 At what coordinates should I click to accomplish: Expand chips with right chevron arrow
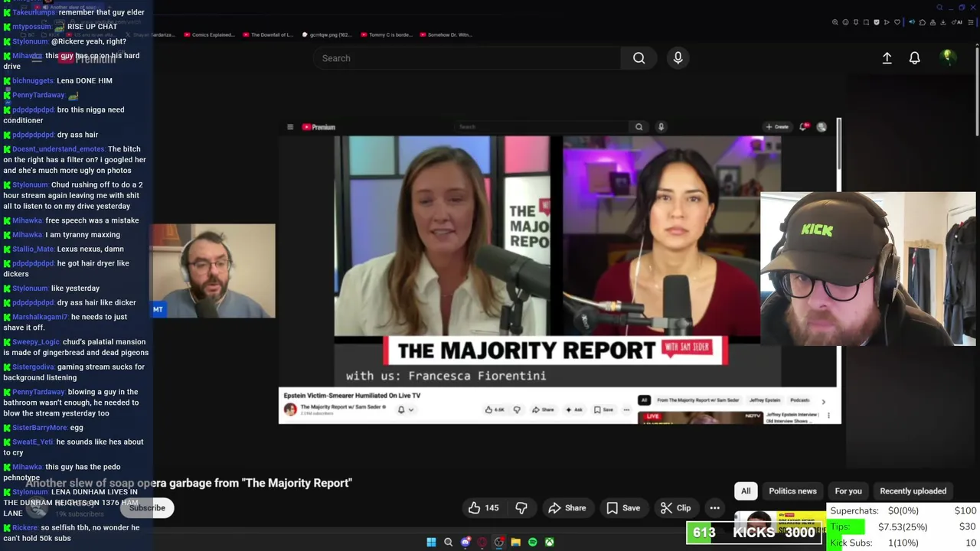click(x=823, y=401)
